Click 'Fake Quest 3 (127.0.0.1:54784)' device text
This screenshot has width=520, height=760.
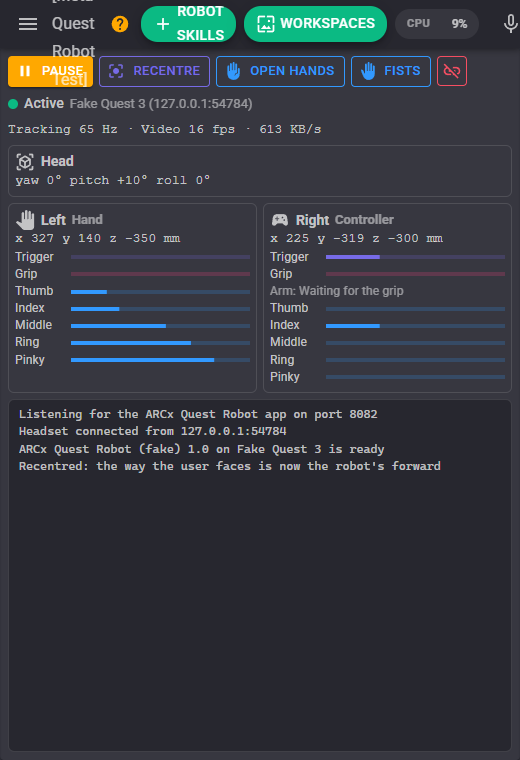[161, 104]
